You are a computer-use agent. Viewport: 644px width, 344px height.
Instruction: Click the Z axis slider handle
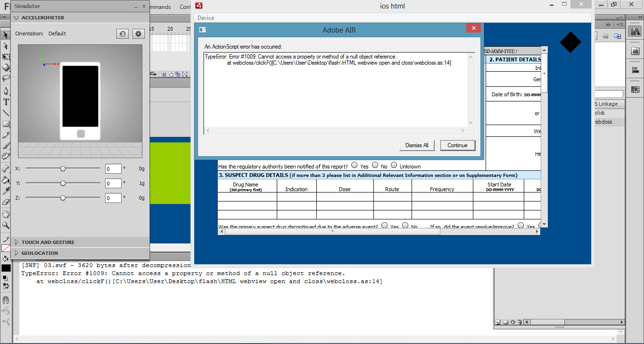click(63, 198)
